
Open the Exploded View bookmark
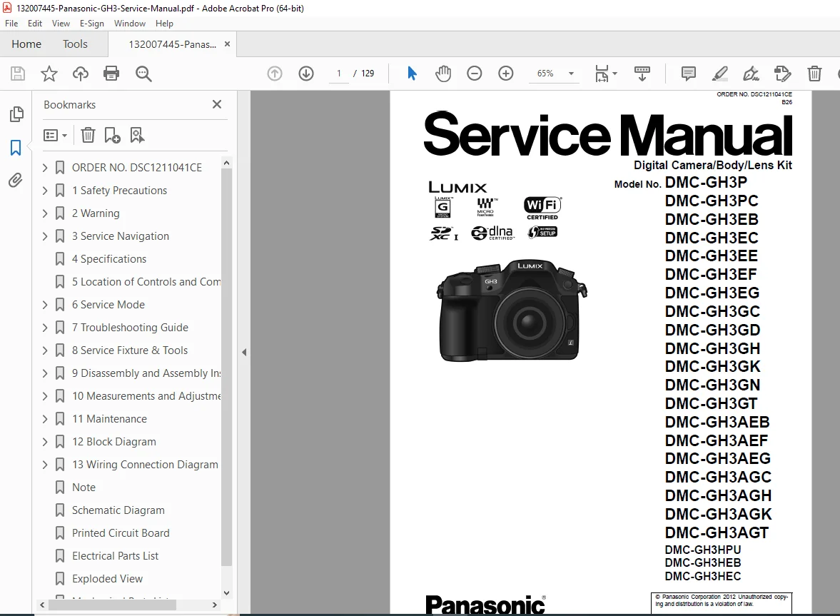(107, 579)
